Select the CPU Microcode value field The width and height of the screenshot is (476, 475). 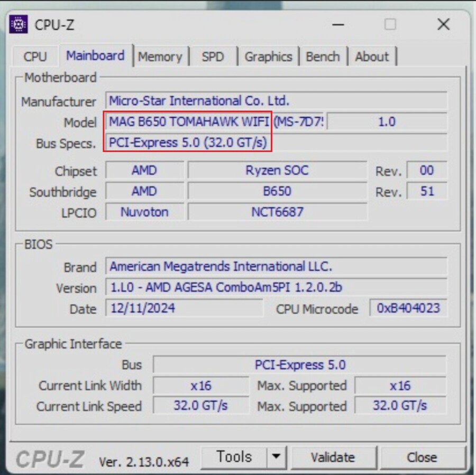click(408, 309)
